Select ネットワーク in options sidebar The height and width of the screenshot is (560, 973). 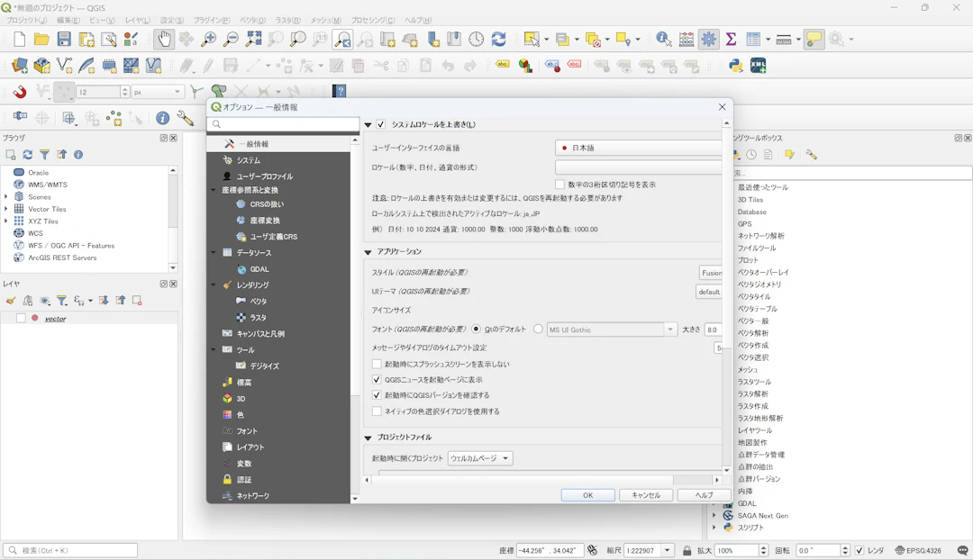coord(252,496)
